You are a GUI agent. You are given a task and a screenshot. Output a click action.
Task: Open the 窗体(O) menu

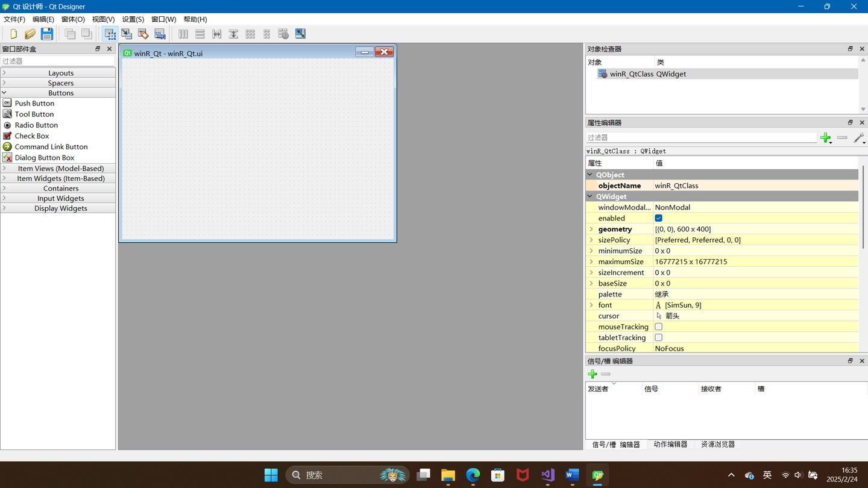(x=72, y=19)
